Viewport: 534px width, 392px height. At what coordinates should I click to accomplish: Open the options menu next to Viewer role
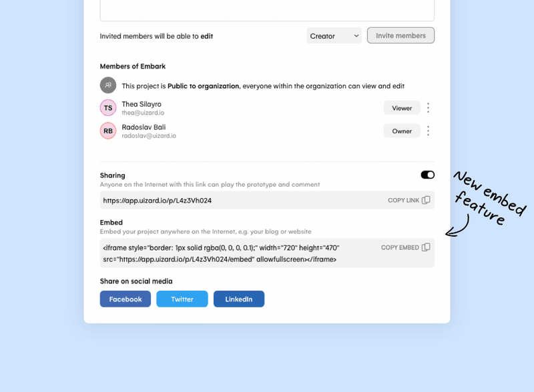[x=428, y=107]
